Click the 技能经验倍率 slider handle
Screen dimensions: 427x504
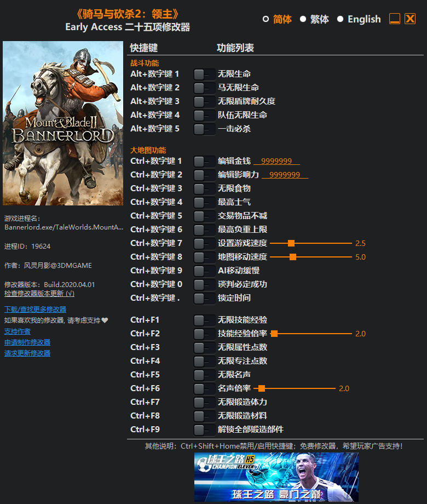[x=274, y=334]
